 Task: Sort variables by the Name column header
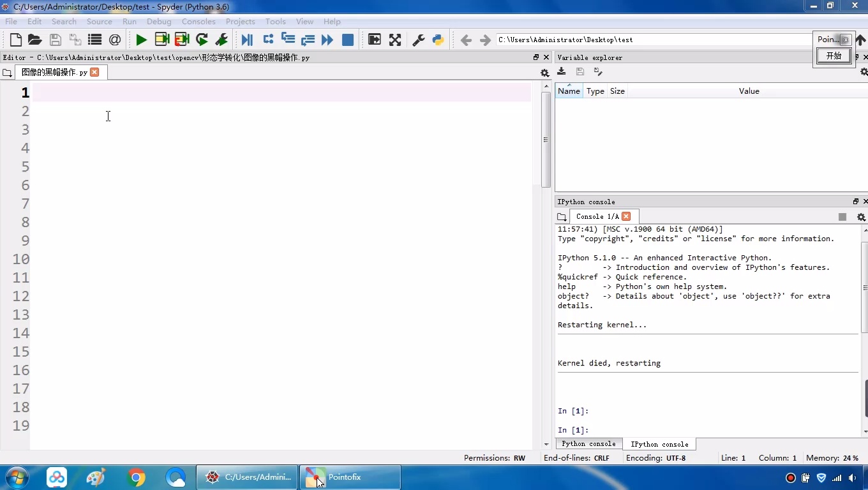pos(569,91)
